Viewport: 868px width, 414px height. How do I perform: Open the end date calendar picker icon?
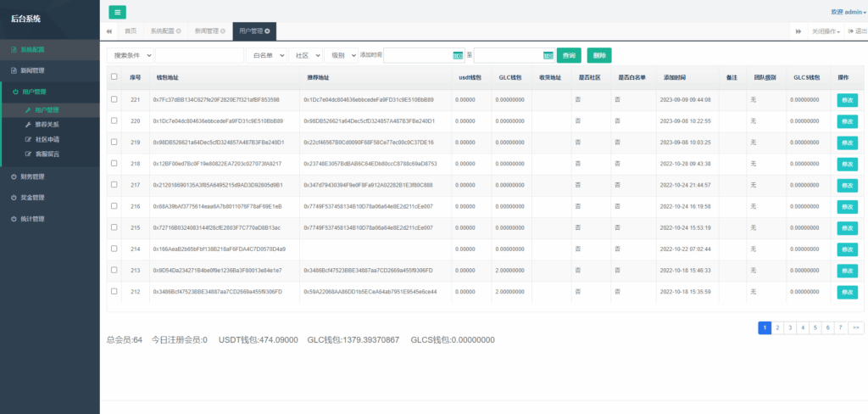coord(548,55)
